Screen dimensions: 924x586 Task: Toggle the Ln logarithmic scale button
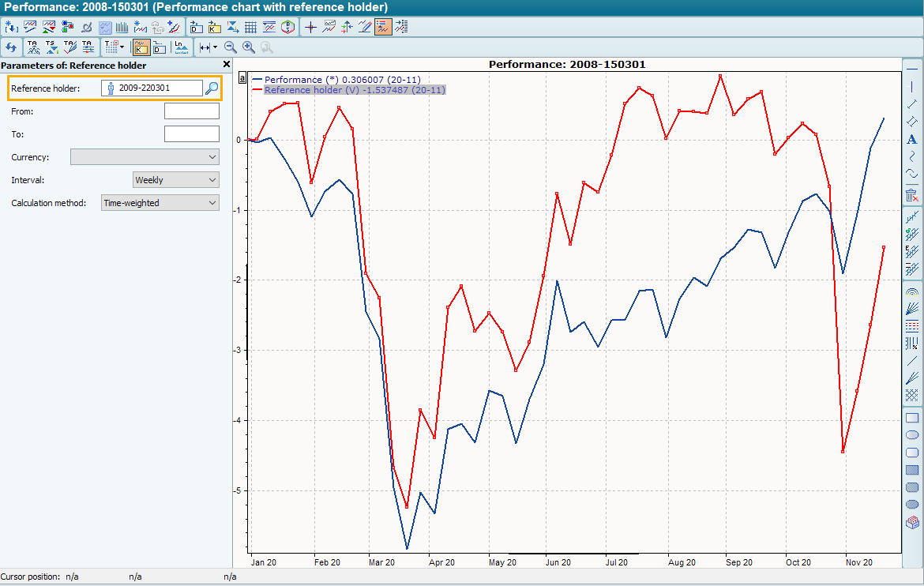click(180, 47)
